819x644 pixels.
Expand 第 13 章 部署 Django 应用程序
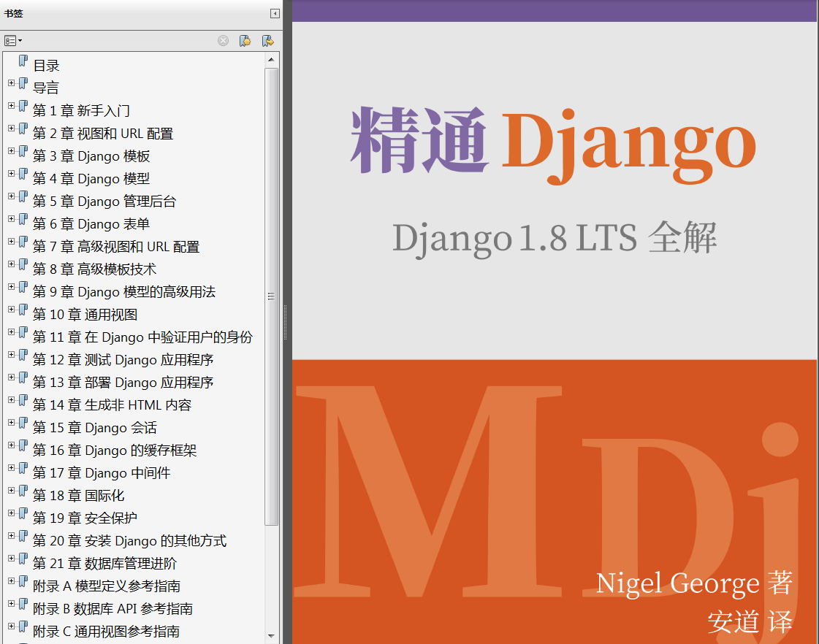click(x=12, y=377)
